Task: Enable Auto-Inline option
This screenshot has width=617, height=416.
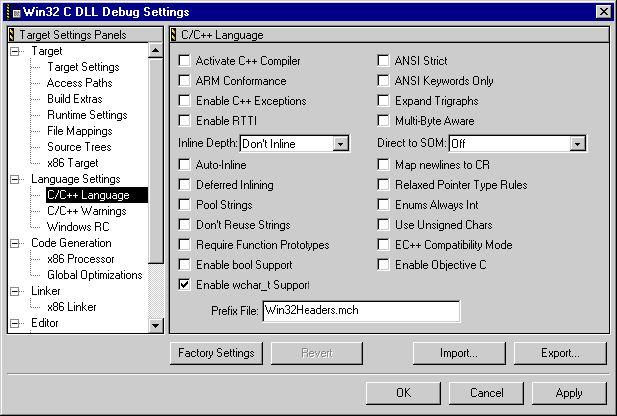Action: pyautogui.click(x=184, y=165)
